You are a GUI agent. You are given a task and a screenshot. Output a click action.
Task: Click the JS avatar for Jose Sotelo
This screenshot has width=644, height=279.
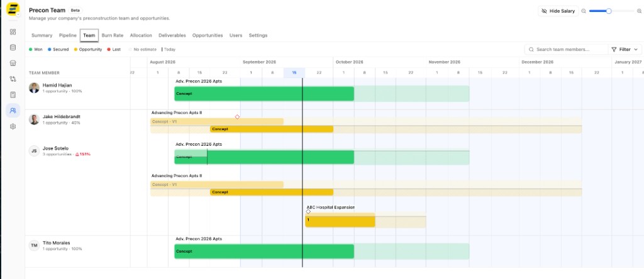click(x=34, y=151)
